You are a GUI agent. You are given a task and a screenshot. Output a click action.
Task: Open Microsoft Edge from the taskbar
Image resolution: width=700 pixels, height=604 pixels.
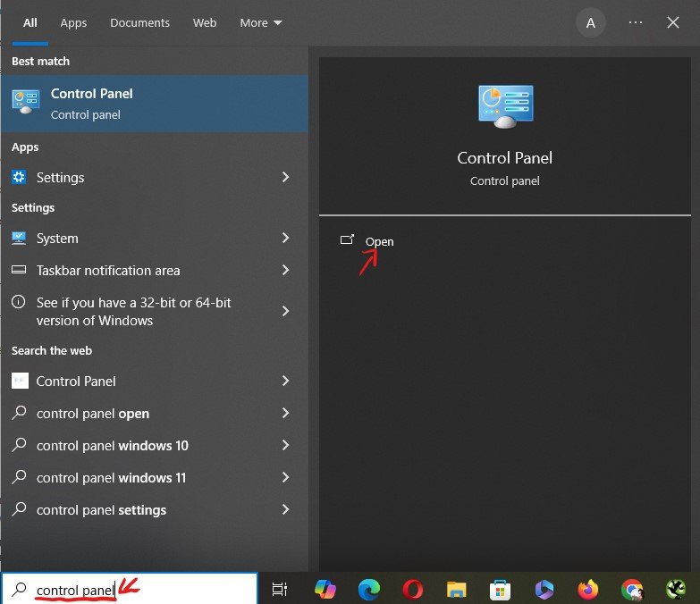368,589
